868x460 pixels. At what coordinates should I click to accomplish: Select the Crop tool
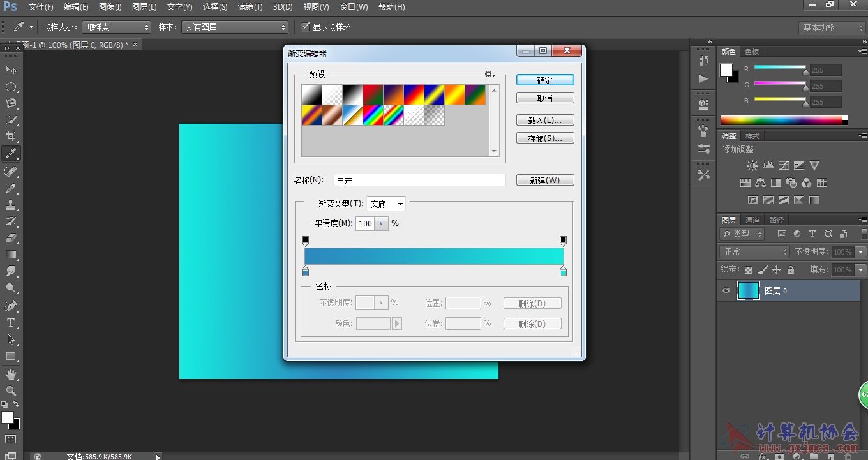coord(11,137)
